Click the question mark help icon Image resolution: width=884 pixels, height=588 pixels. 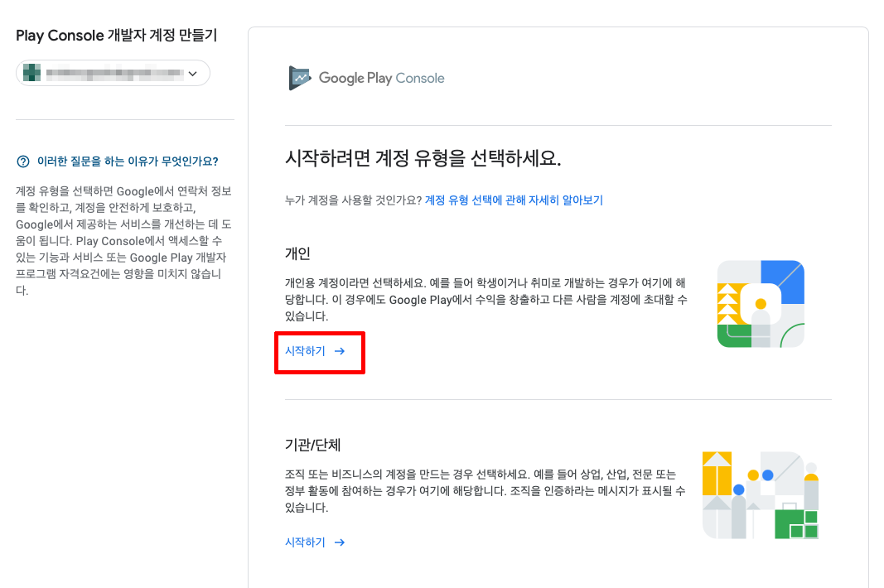tap(23, 161)
